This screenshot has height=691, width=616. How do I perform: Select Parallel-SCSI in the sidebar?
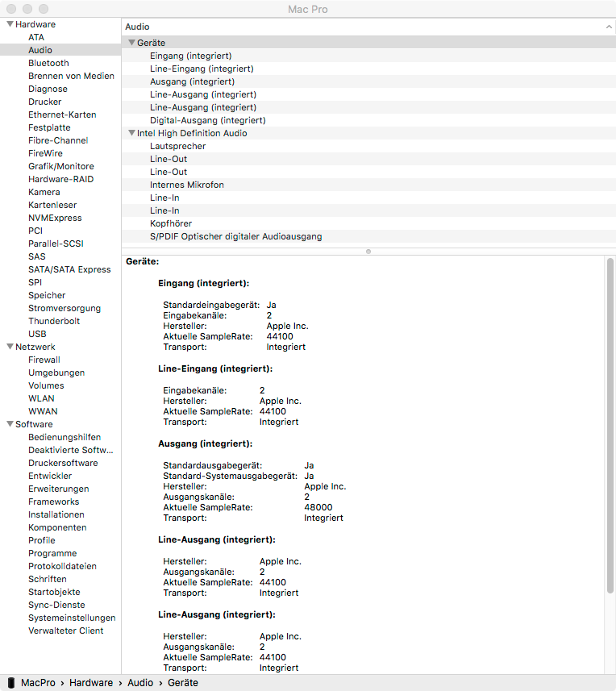pos(56,244)
